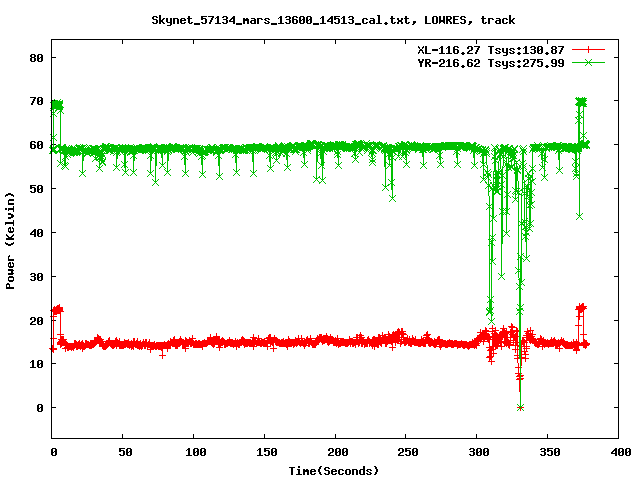This screenshot has width=640, height=480.
Task: Click y-axis tick label 10
Action: (36, 364)
